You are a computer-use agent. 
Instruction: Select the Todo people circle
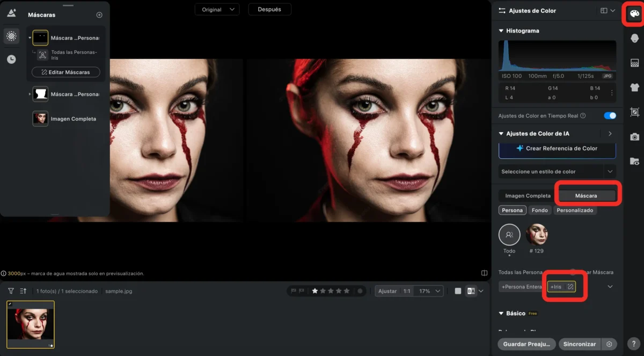pos(509,235)
